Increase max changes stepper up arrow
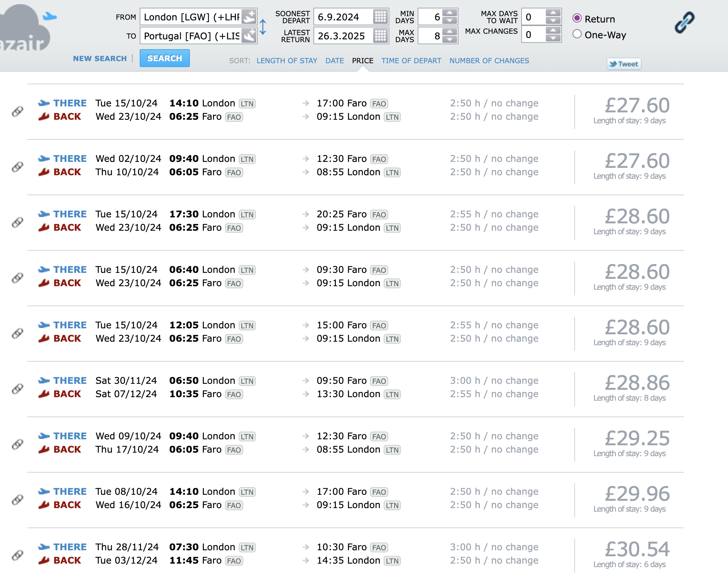Viewport: 728px width, 578px height. click(553, 31)
